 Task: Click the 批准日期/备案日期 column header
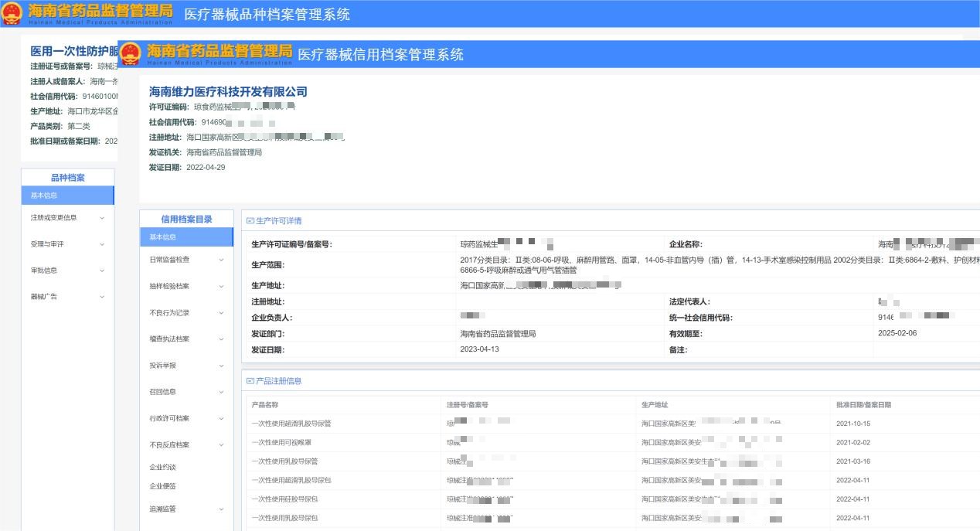[863, 405]
